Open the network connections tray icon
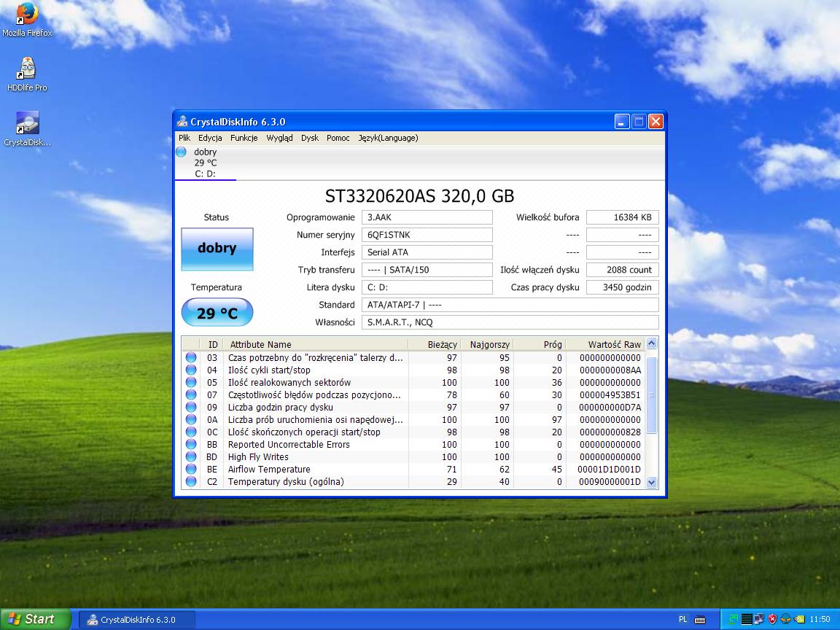Viewport: 840px width, 630px height. (x=759, y=619)
